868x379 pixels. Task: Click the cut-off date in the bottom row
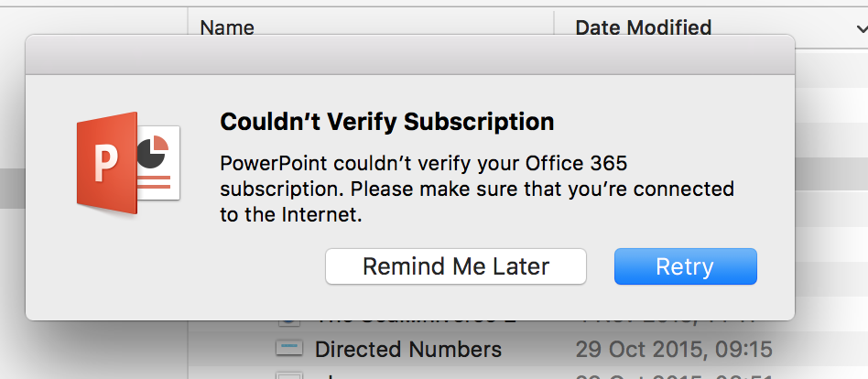[674, 376]
